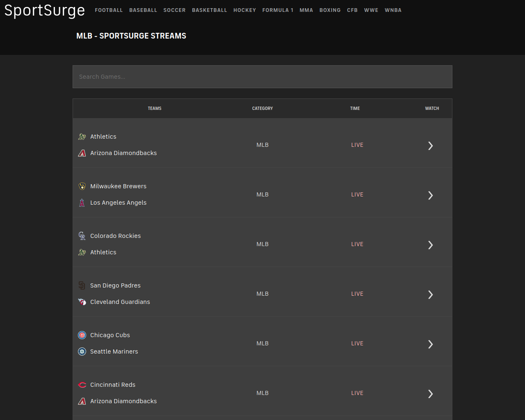Click LIVE status for Athletics vs Diamondbacks

coord(357,145)
